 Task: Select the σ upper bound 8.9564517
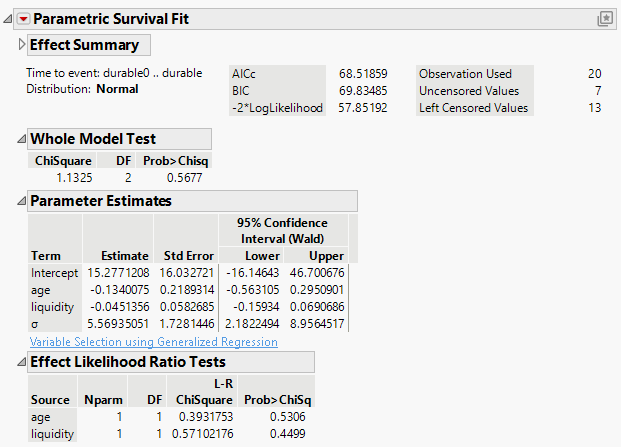point(317,324)
